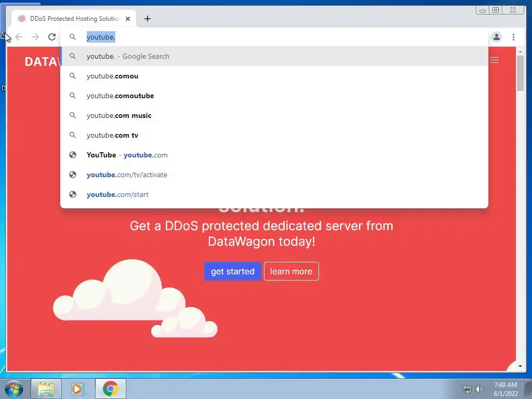Image resolution: width=532 pixels, height=399 pixels.
Task: Click the search icon beside 'youtube.comoutube'
Action: click(x=73, y=96)
